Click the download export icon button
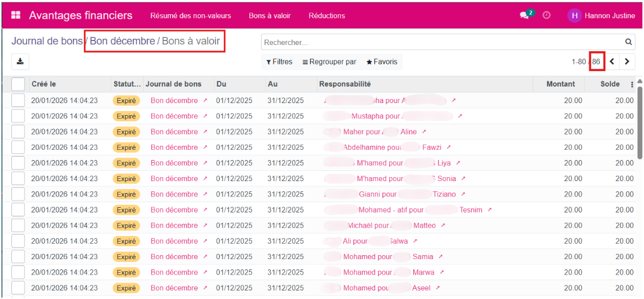Screen dimensions: 644x299 pyautogui.click(x=21, y=62)
